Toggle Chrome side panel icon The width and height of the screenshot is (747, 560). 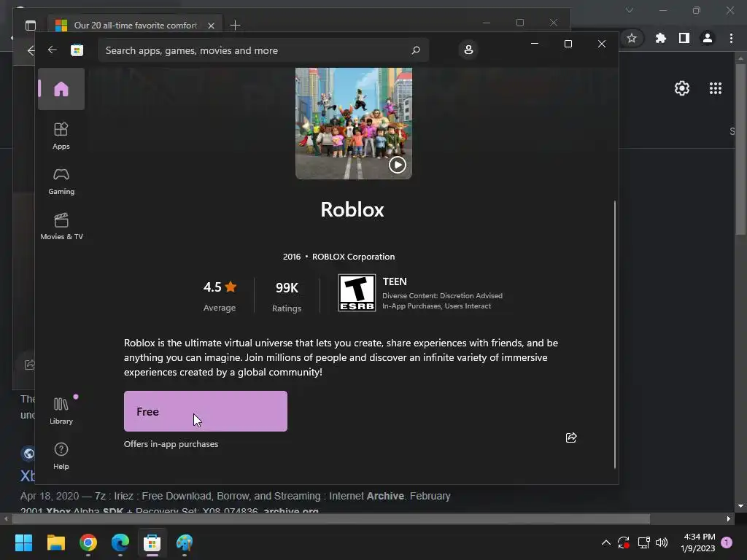pyautogui.click(x=684, y=38)
